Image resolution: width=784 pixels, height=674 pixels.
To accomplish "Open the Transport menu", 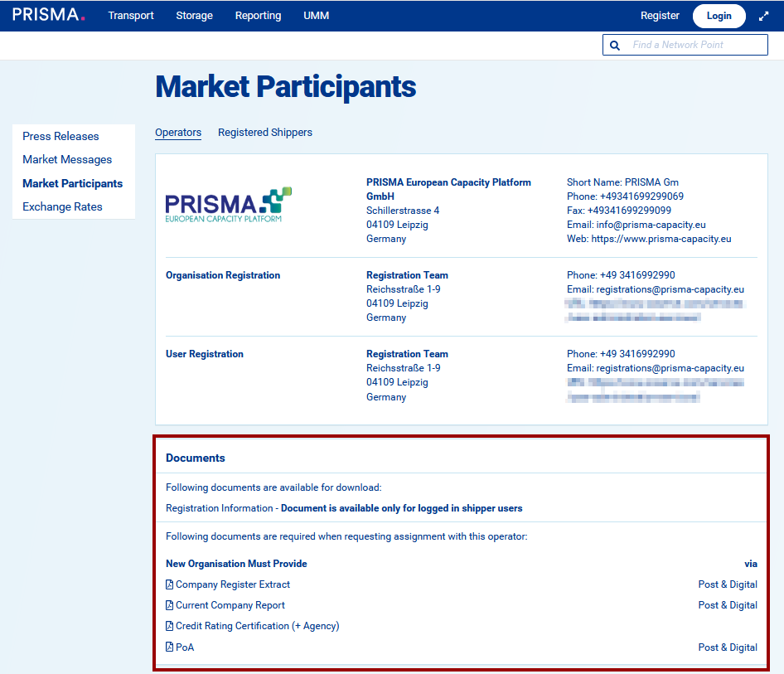I will pyautogui.click(x=131, y=16).
